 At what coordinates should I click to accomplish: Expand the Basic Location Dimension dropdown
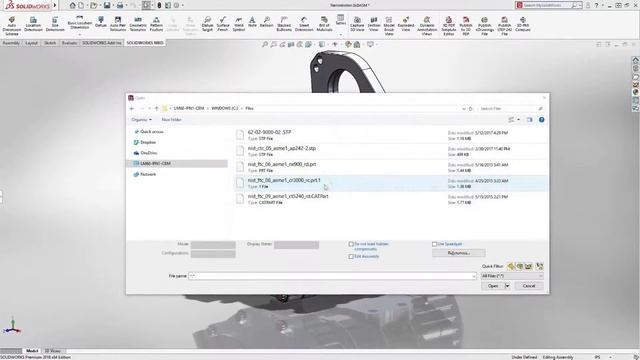(80, 35)
